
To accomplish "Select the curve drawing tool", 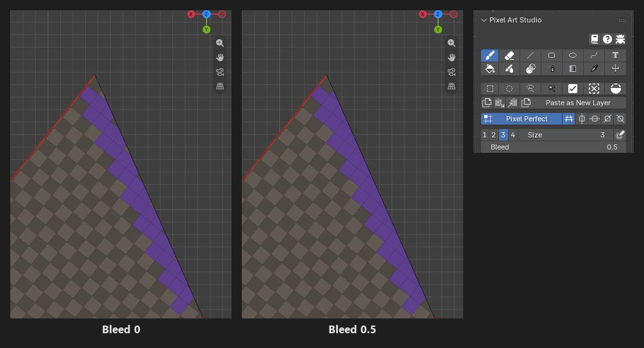I will [x=594, y=55].
